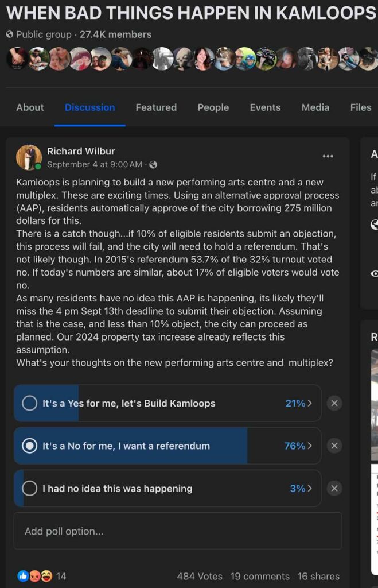Screen dimensions: 378x588
Task: Select "It's a Yes for me" radio button
Action: 29,403
